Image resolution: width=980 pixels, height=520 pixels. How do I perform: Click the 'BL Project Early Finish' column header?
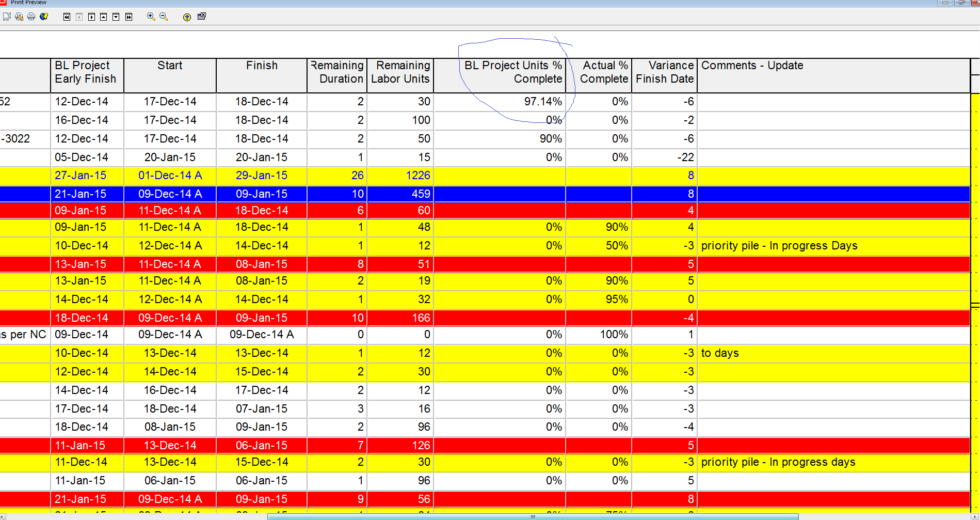click(x=87, y=75)
